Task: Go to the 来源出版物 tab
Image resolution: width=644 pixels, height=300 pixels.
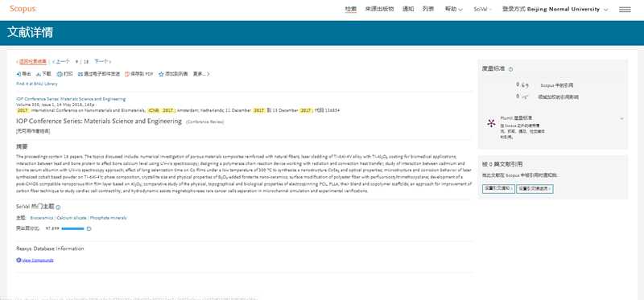Action: (x=379, y=10)
